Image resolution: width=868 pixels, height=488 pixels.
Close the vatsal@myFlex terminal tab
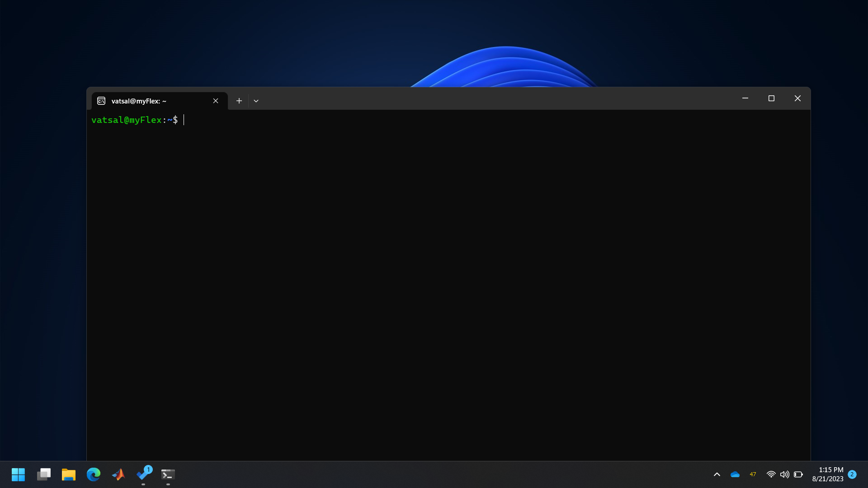tap(216, 101)
